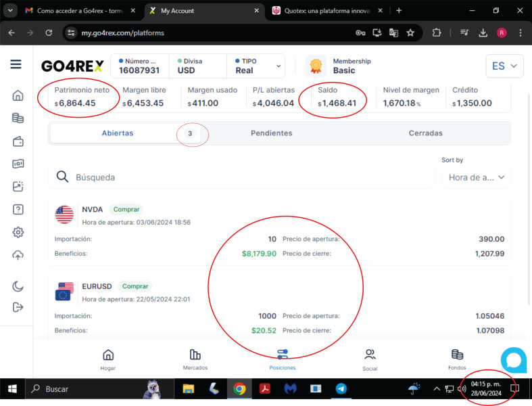Viewport: 532px width, 406px height.
Task: Open Posiciones in the bottom navigation
Action: coord(283,359)
